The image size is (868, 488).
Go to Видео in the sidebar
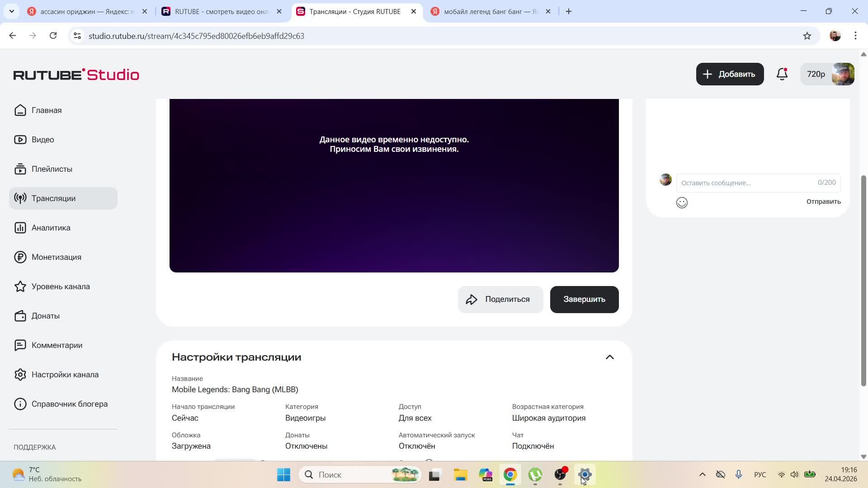[x=42, y=140]
